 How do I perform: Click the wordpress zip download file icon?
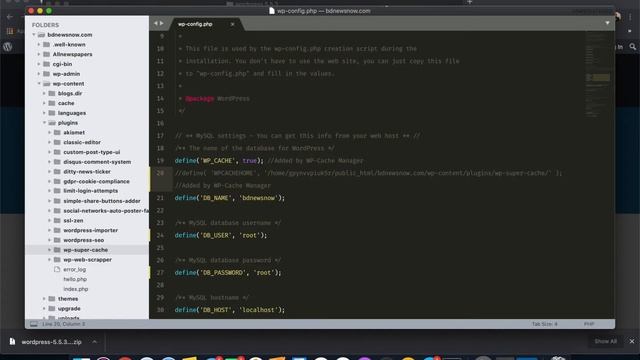(x=12, y=342)
